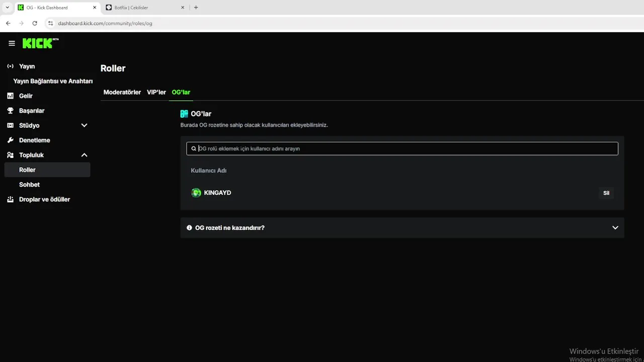Collapse the Topluluk menu chevron
Image resolution: width=644 pixels, height=362 pixels.
pyautogui.click(x=84, y=155)
